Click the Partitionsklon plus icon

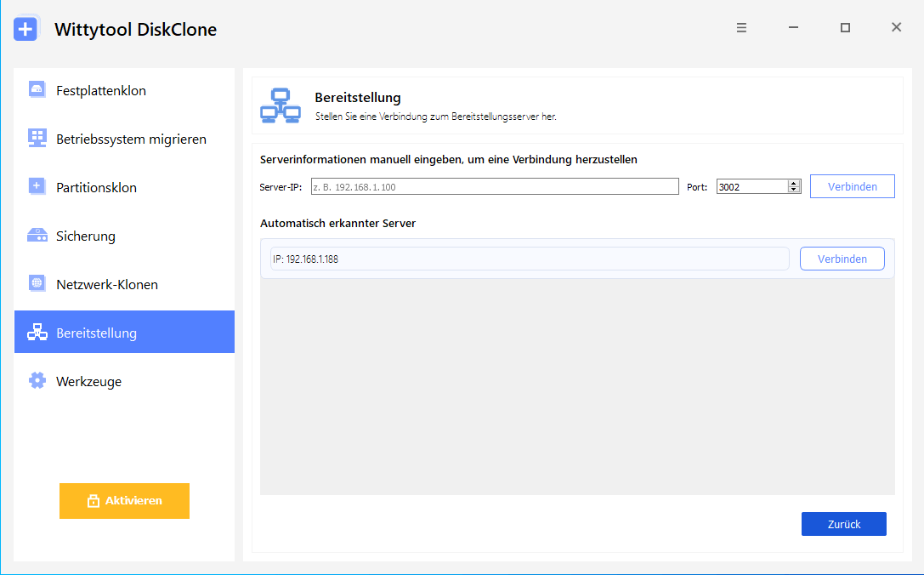pos(37,186)
